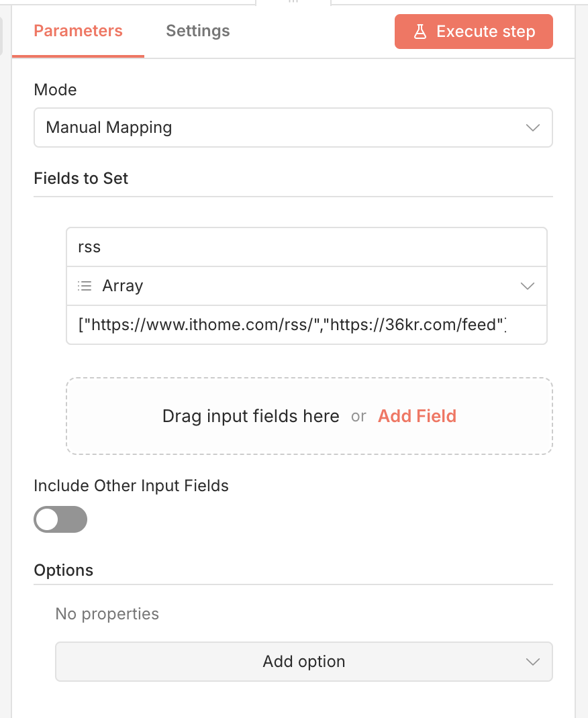Open the Array type dropdown

tap(306, 286)
